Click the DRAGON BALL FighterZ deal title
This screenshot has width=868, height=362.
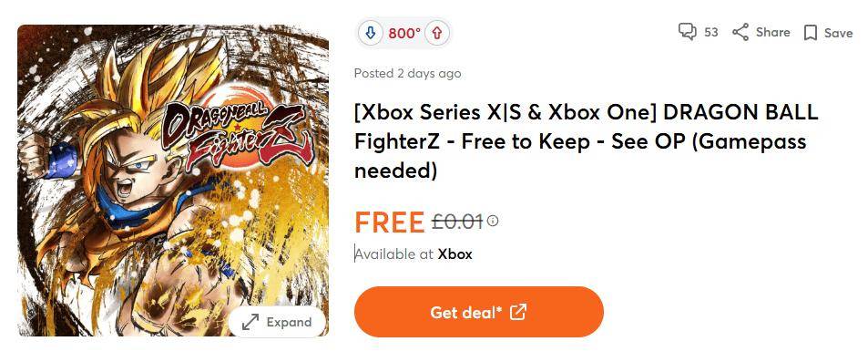tap(586, 142)
